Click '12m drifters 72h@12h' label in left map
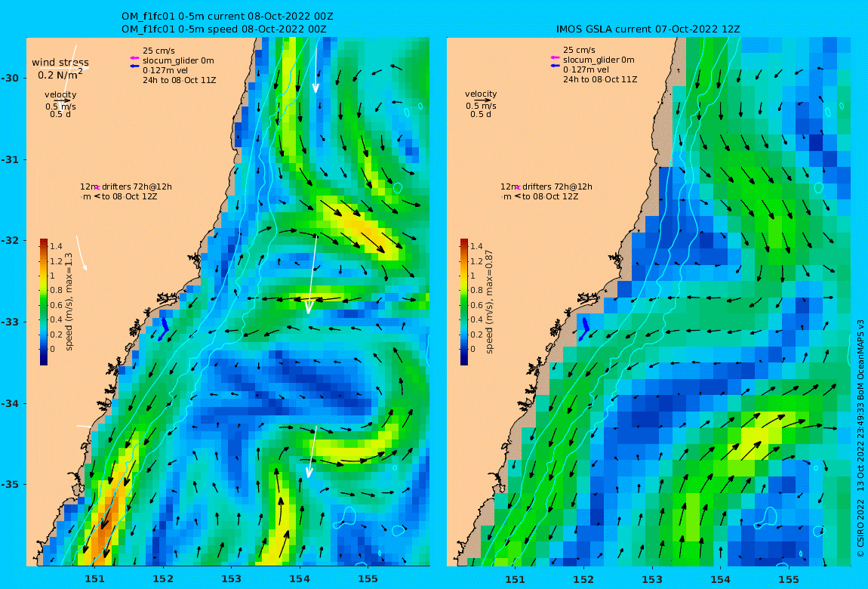 click(126, 187)
